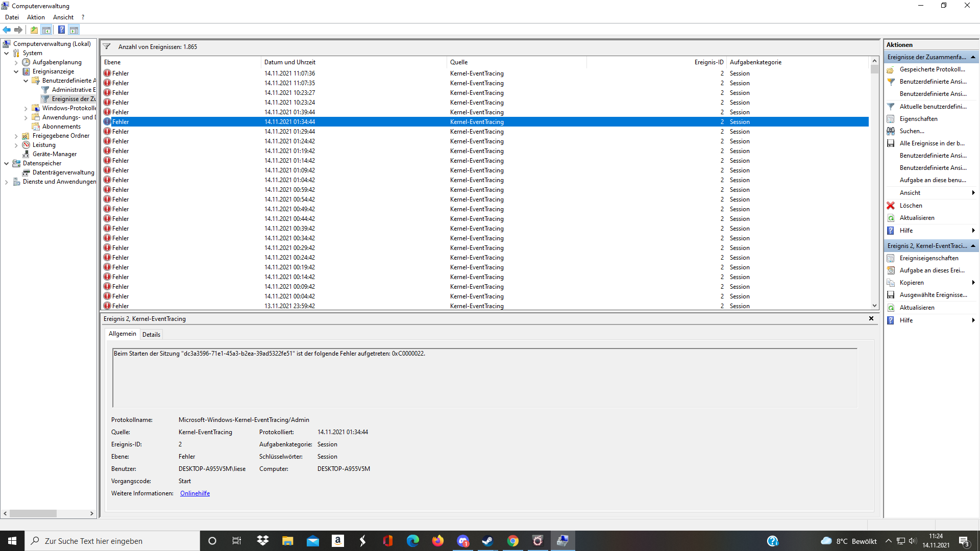
Task: Expand the Windows-Protokolle tree node
Action: click(x=26, y=108)
